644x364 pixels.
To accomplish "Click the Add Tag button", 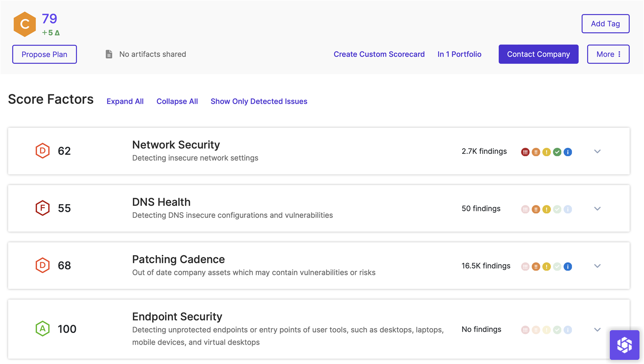I will [605, 24].
